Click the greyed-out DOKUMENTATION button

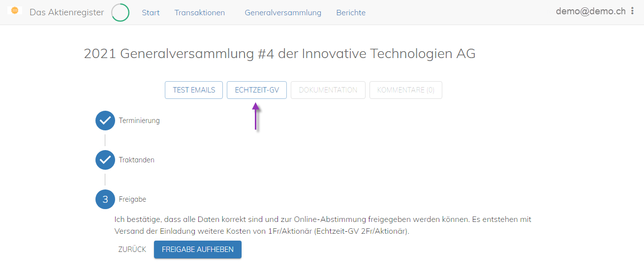click(x=328, y=90)
